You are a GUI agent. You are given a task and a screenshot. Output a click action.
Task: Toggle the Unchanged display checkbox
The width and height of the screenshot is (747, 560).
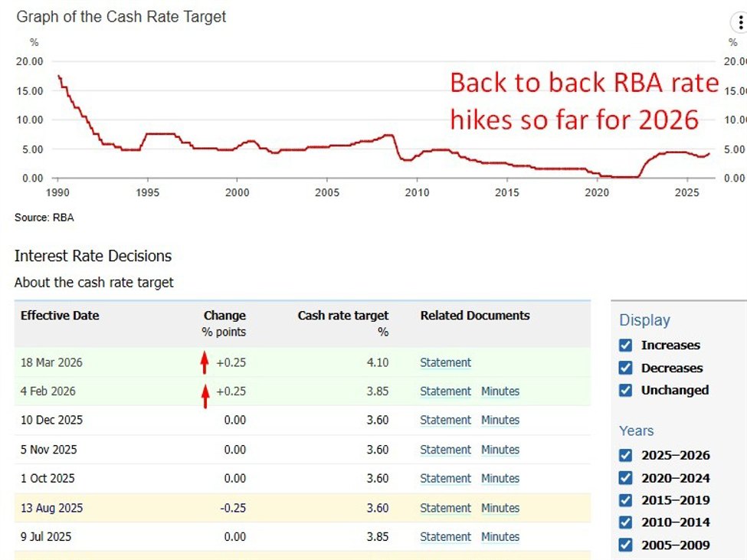tap(625, 390)
